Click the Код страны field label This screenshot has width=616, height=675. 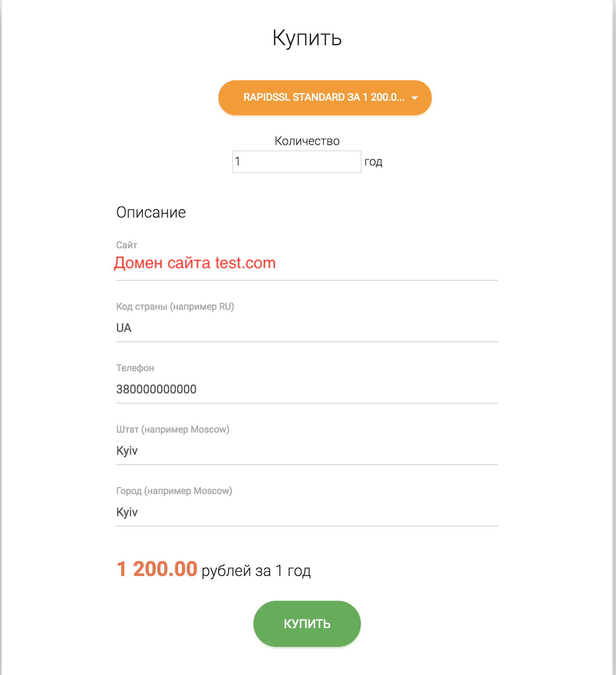(x=175, y=307)
